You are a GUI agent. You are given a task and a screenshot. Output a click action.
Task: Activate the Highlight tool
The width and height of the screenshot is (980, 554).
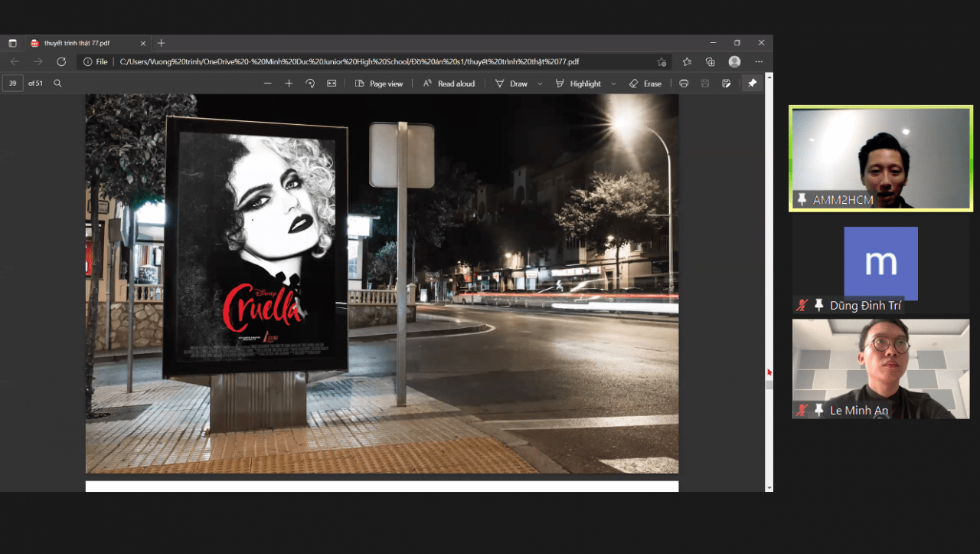(578, 84)
